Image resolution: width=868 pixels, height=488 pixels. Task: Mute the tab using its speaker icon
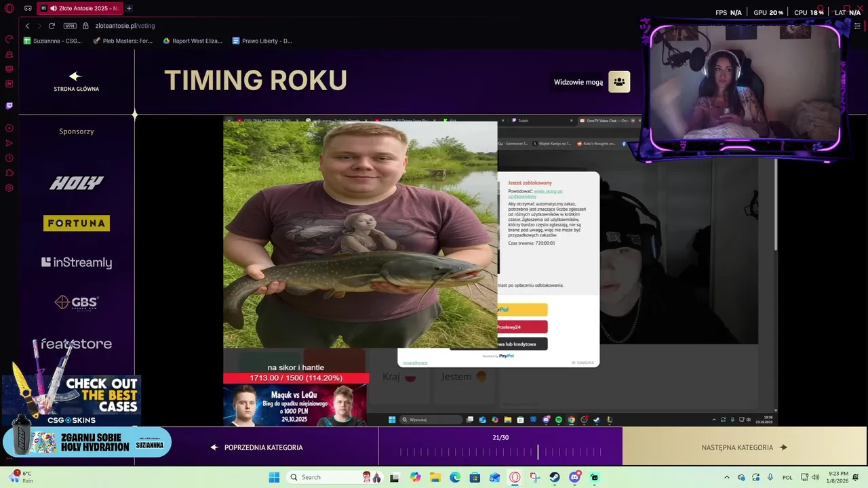click(x=54, y=8)
